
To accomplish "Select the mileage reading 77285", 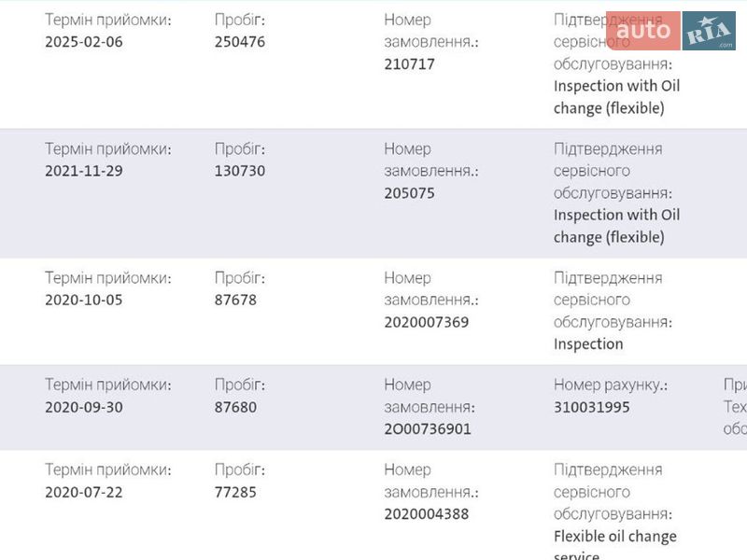I will point(236,492).
